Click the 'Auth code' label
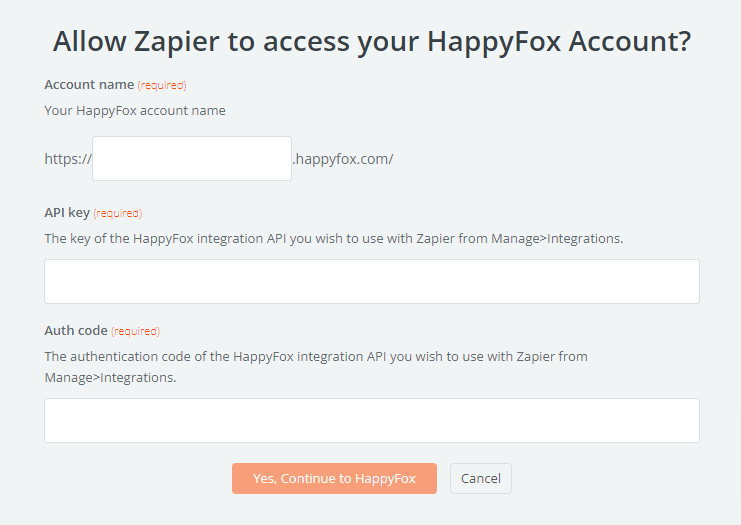Screen dimensions: 741x525 (x=76, y=330)
